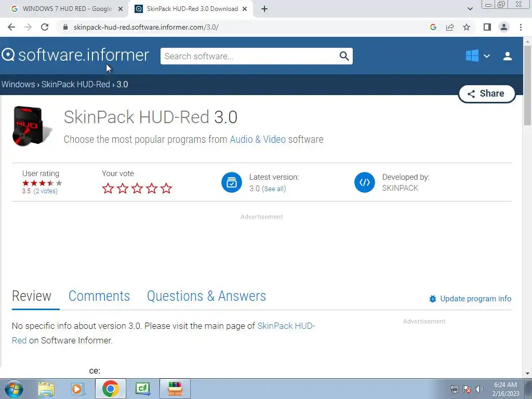532x399 pixels.
Task: Select the Review tab
Action: click(32, 296)
